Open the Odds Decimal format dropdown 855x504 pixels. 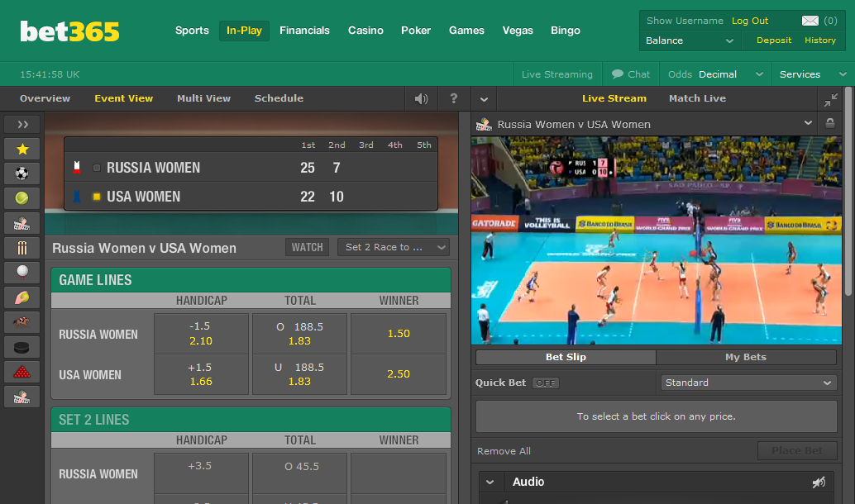coord(715,74)
